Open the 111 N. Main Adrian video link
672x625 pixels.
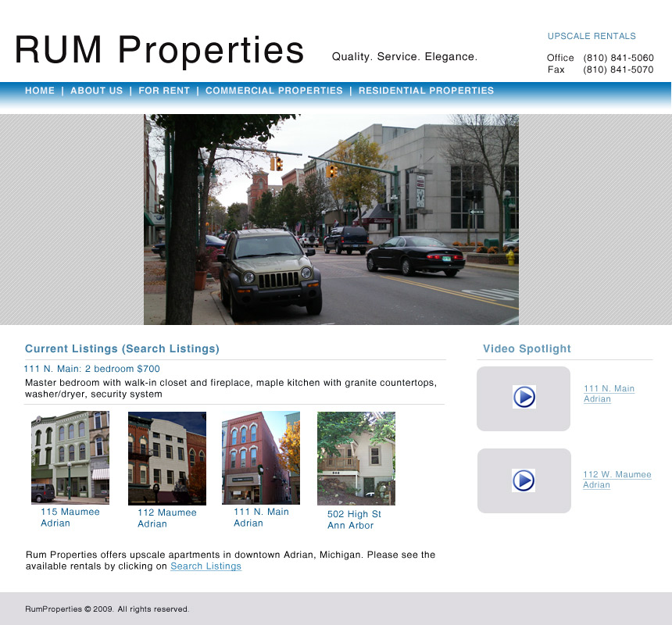click(x=609, y=394)
